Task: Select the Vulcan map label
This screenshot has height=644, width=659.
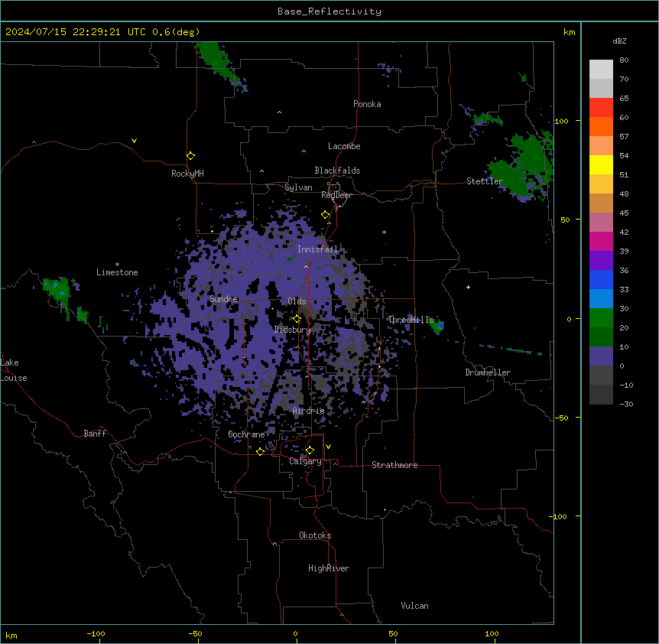Action: pos(414,606)
